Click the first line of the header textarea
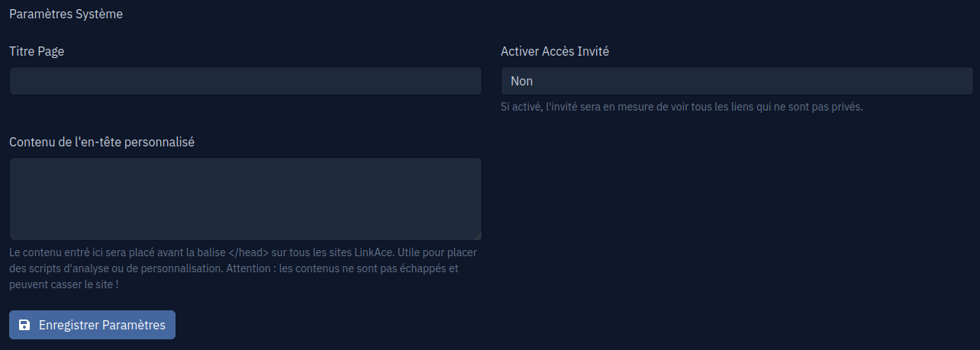The width and height of the screenshot is (980, 350). (246, 169)
